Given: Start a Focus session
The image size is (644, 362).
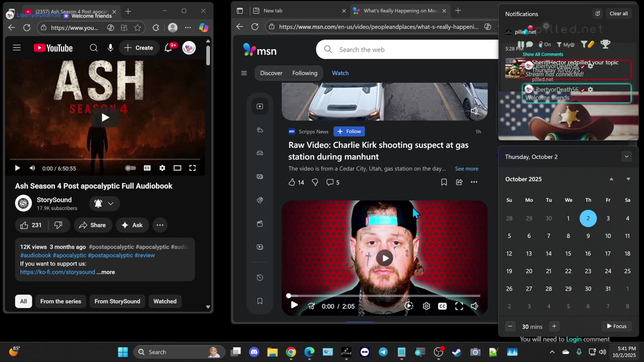Looking at the screenshot, I should point(616,326).
